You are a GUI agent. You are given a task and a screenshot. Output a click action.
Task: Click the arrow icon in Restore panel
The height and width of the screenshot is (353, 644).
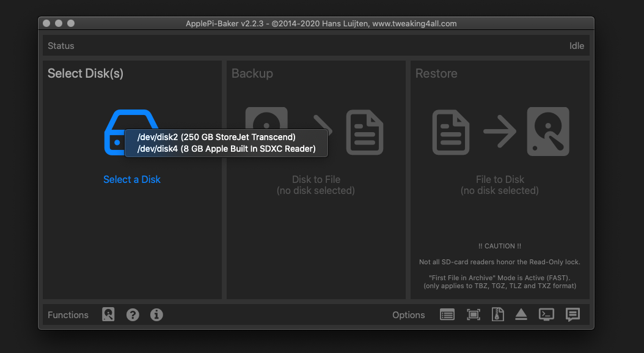point(500,132)
